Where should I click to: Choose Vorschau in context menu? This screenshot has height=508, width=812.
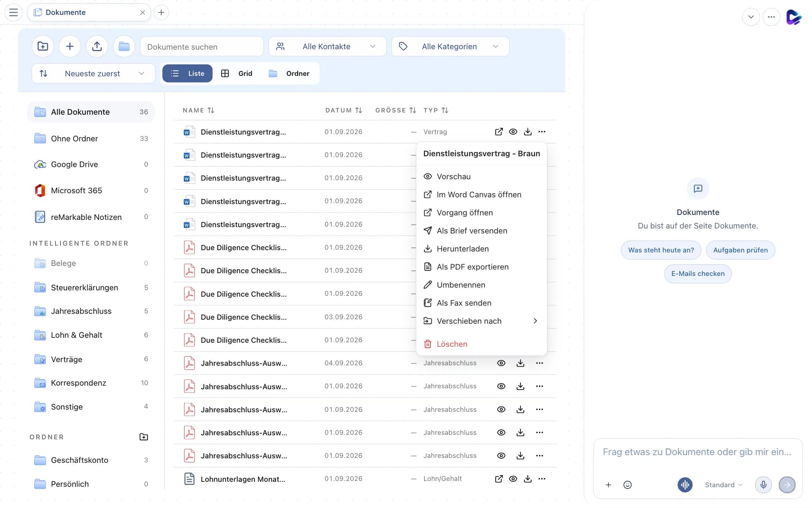481,177
